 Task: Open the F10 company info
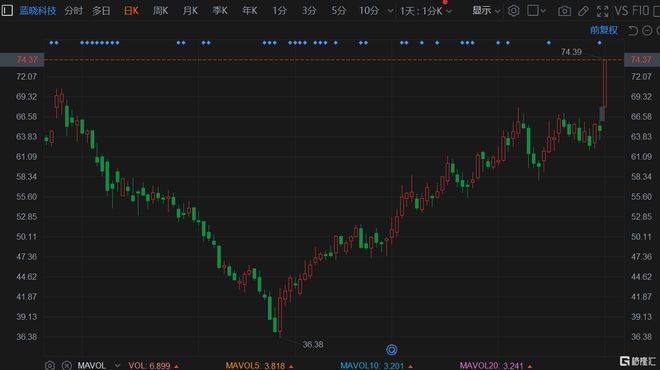coord(641,11)
